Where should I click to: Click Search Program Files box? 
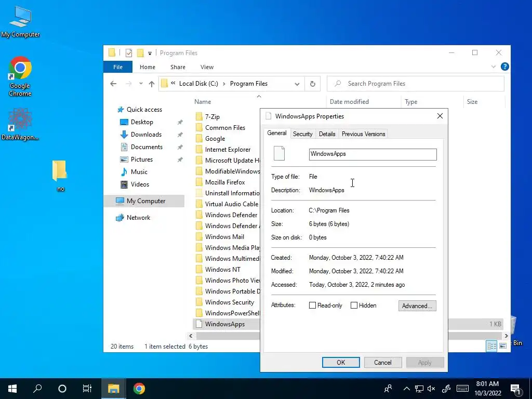415,84
